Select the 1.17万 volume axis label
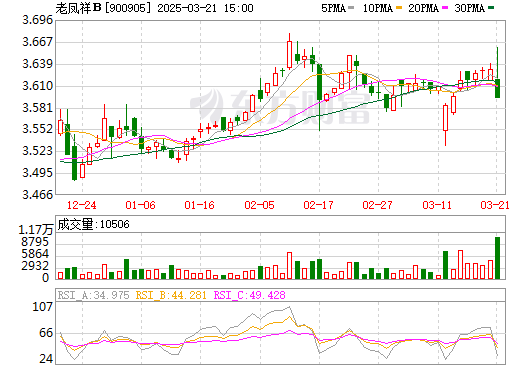 36,230
